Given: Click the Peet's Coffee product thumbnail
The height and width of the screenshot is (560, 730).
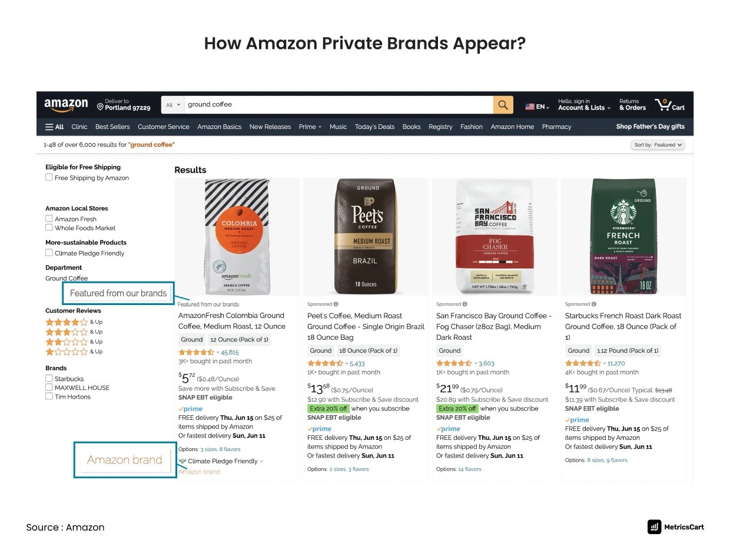Looking at the screenshot, I should click(365, 236).
